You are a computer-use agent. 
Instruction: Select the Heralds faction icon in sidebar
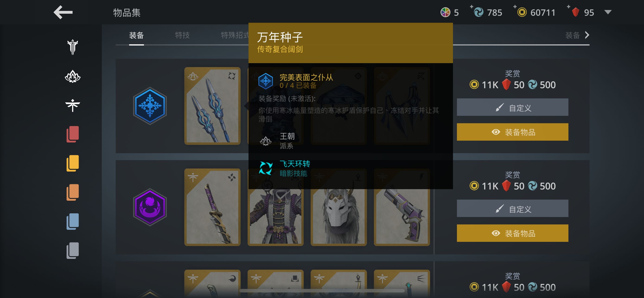73,105
